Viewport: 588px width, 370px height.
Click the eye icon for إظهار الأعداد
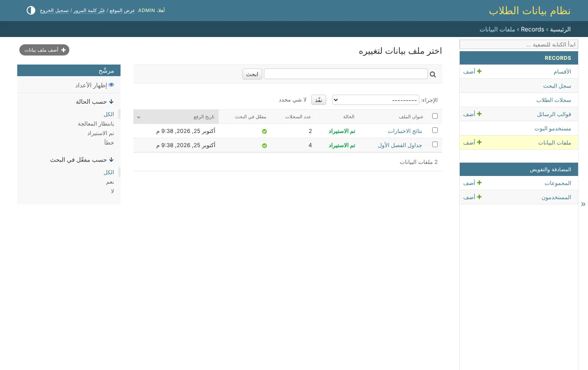[111, 85]
